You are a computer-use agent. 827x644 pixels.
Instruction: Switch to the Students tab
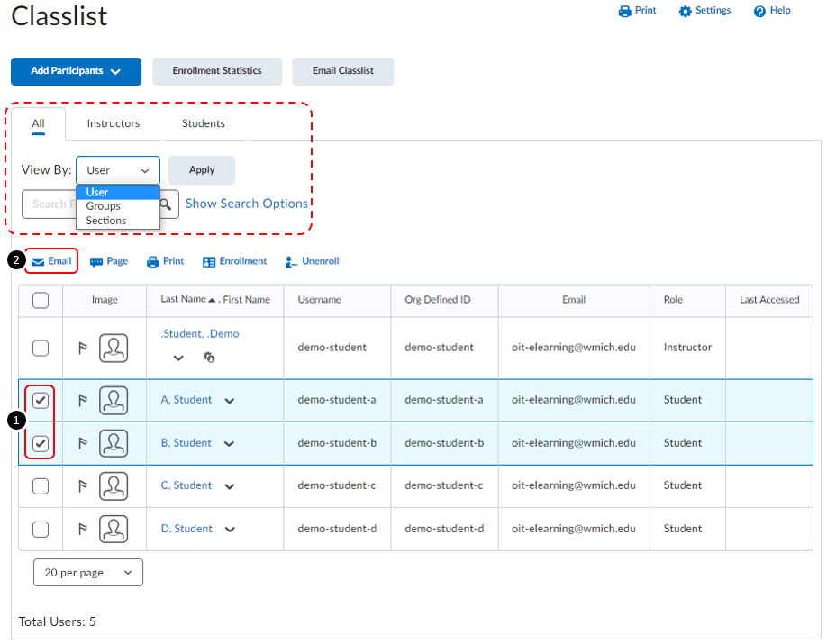204,123
